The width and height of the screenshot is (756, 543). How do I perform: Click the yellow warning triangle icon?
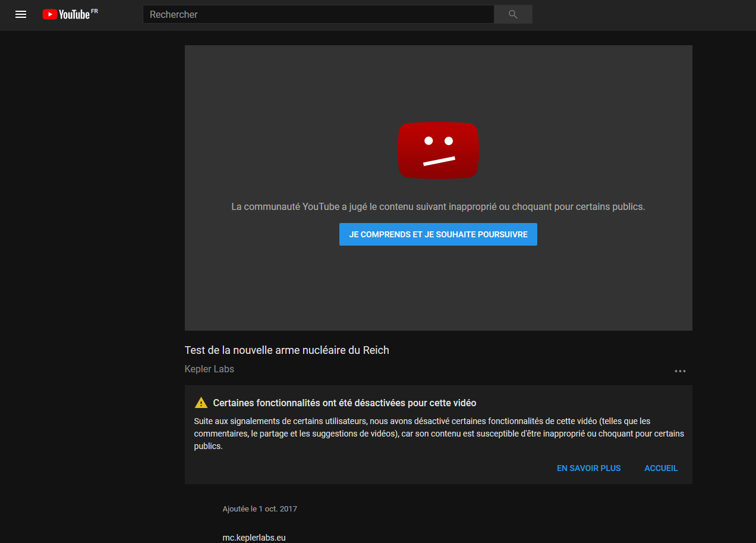click(201, 403)
